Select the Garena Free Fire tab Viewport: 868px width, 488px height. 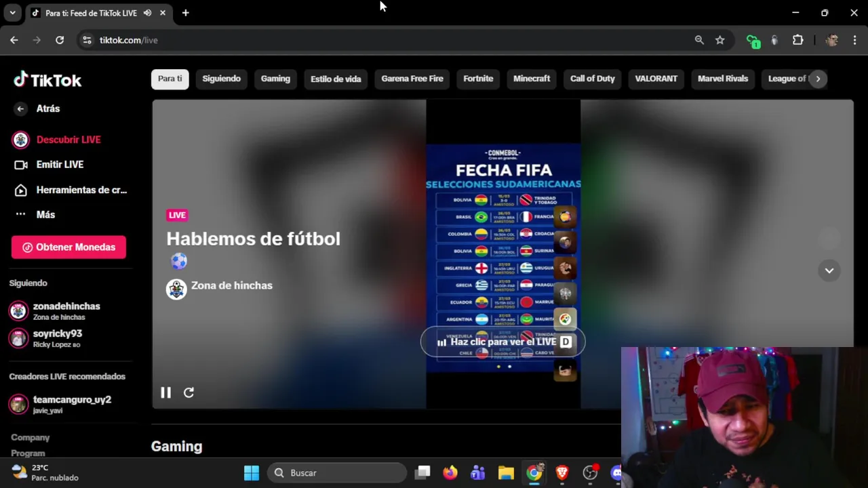coord(412,79)
